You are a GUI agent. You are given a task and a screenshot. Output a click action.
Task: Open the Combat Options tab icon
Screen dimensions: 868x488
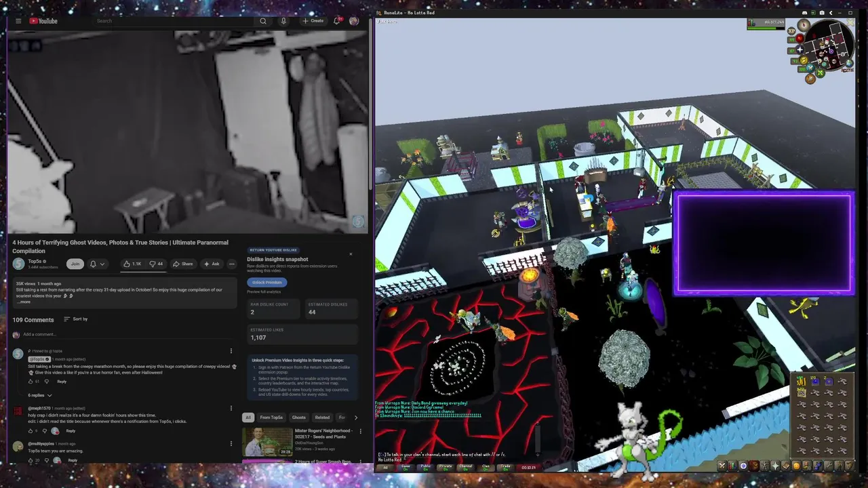tap(722, 466)
